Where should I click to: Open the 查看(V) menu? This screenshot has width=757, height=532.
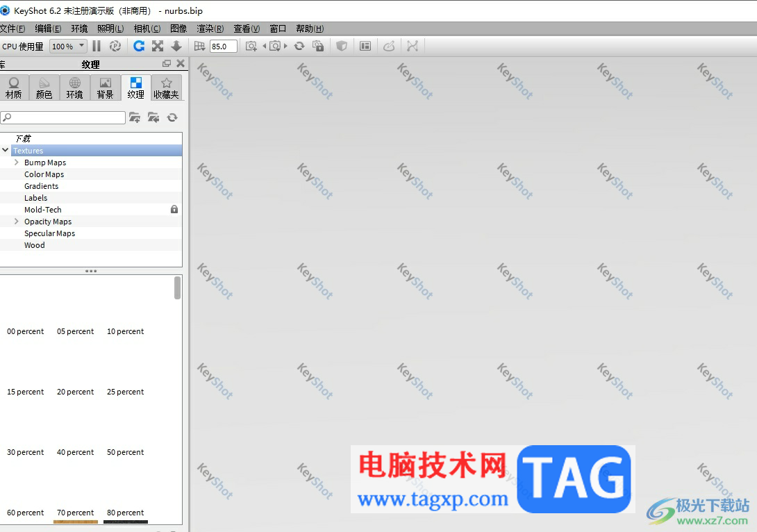tap(247, 28)
